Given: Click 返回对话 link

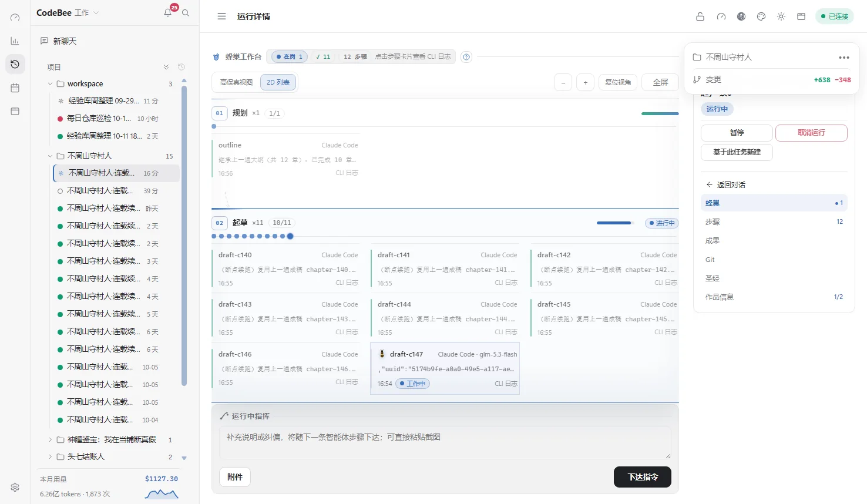Looking at the screenshot, I should (x=726, y=184).
